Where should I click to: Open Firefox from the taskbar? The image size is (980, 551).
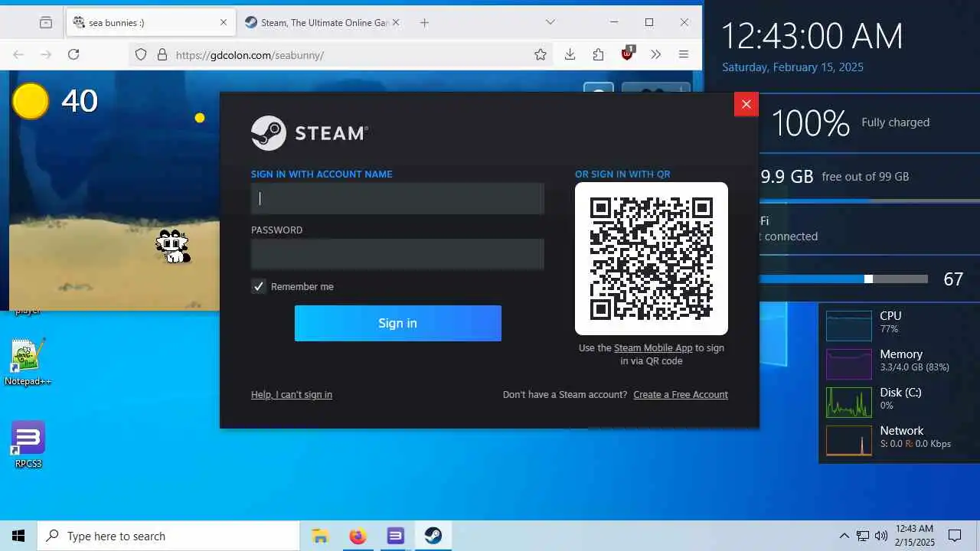coord(358,536)
